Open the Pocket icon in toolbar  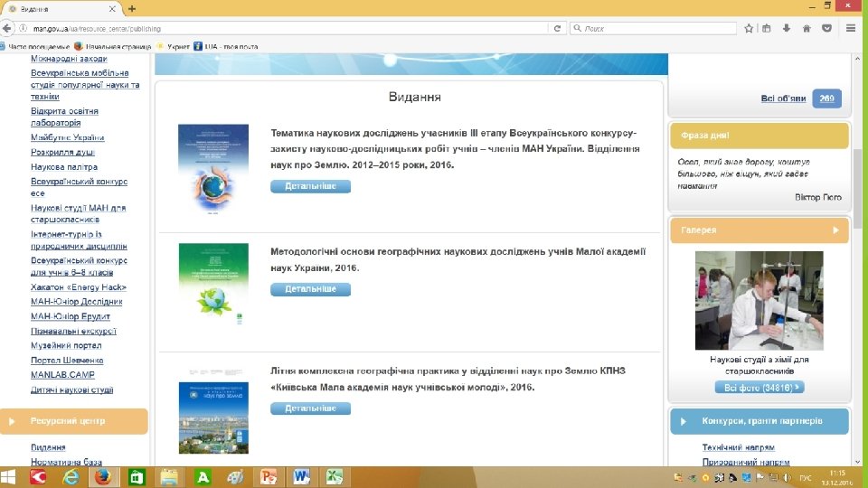point(826,28)
